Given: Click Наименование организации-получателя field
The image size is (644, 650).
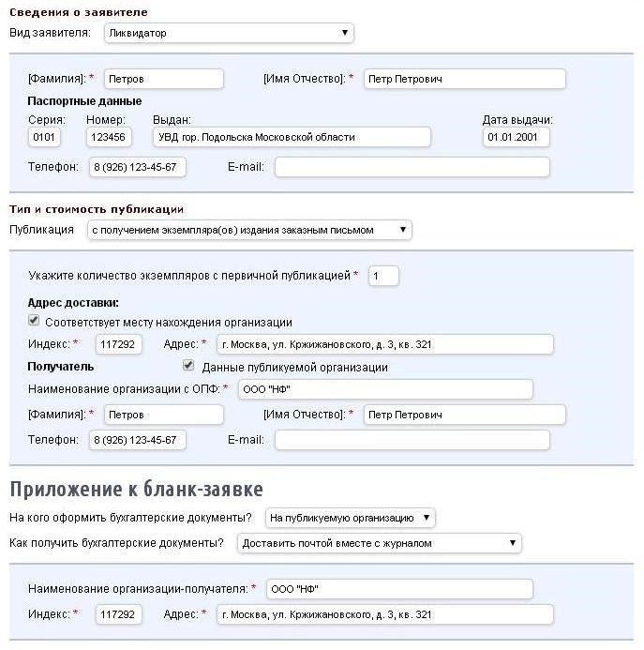Looking at the screenshot, I should (x=398, y=589).
